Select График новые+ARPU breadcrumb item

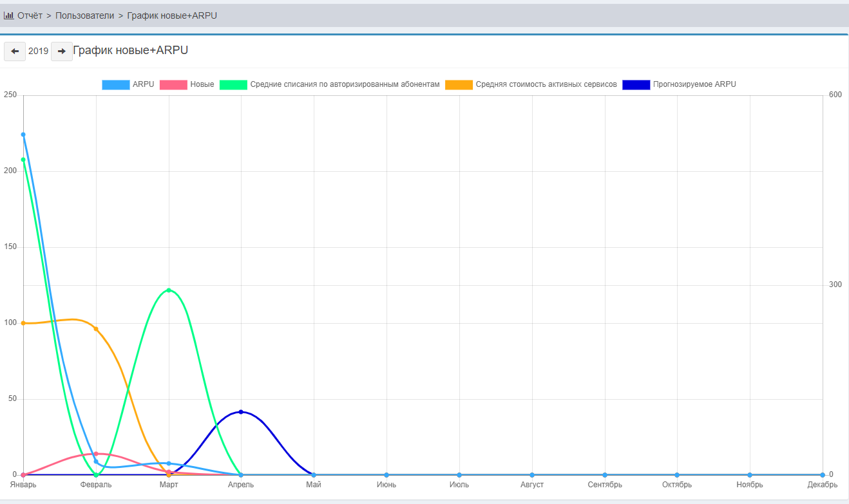[x=172, y=15]
